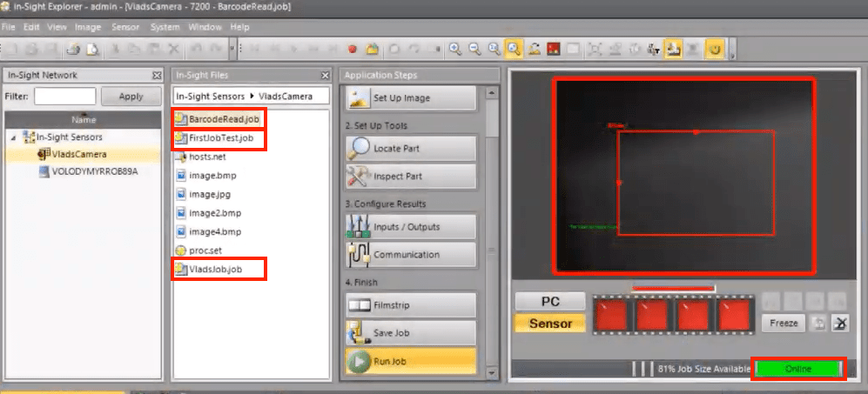
Task: Open the Image menu
Action: click(x=88, y=27)
